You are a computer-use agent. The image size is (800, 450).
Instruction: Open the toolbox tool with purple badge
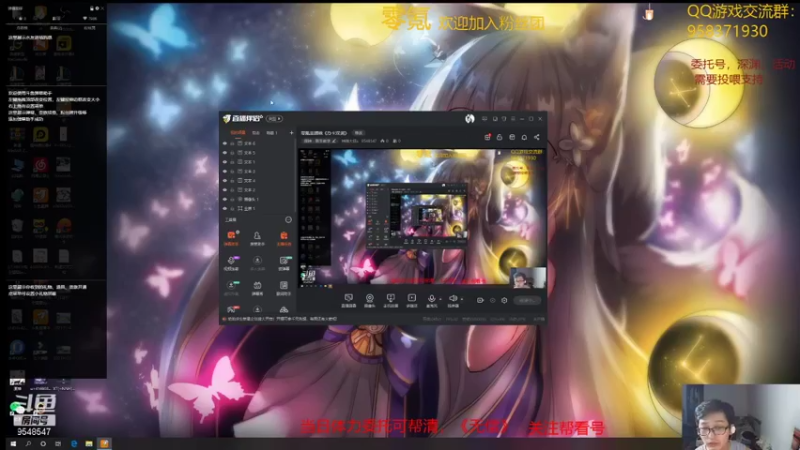(x=231, y=262)
